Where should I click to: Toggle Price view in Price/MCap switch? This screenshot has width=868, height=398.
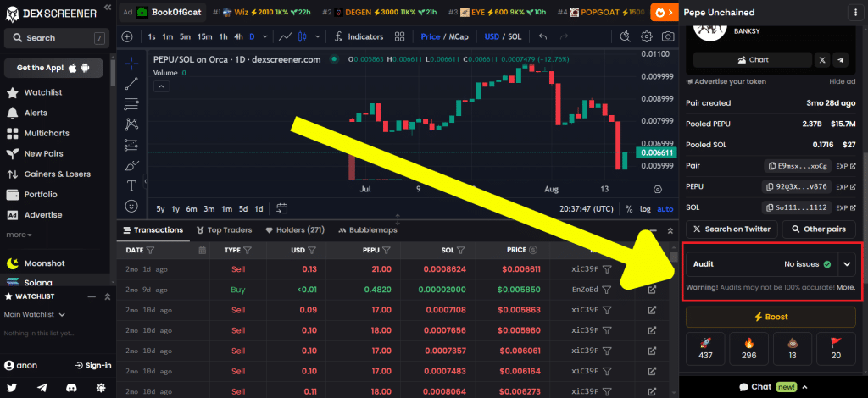tap(430, 37)
